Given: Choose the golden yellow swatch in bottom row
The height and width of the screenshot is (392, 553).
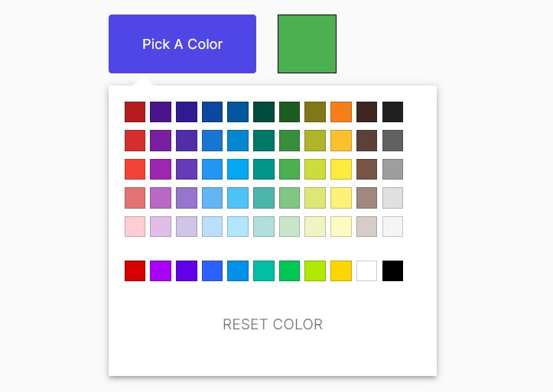Looking at the screenshot, I should (341, 271).
